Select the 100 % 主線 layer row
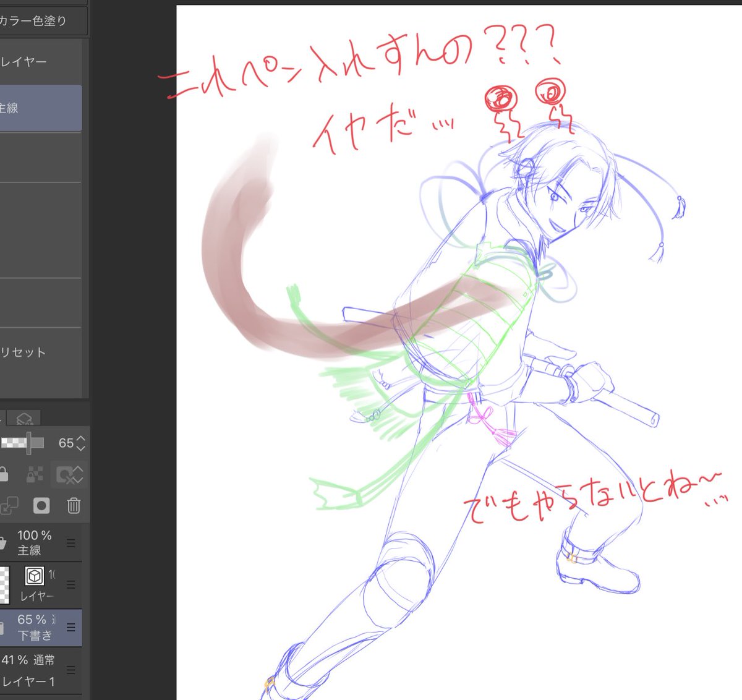This screenshot has height=700, width=742. pos(41,543)
